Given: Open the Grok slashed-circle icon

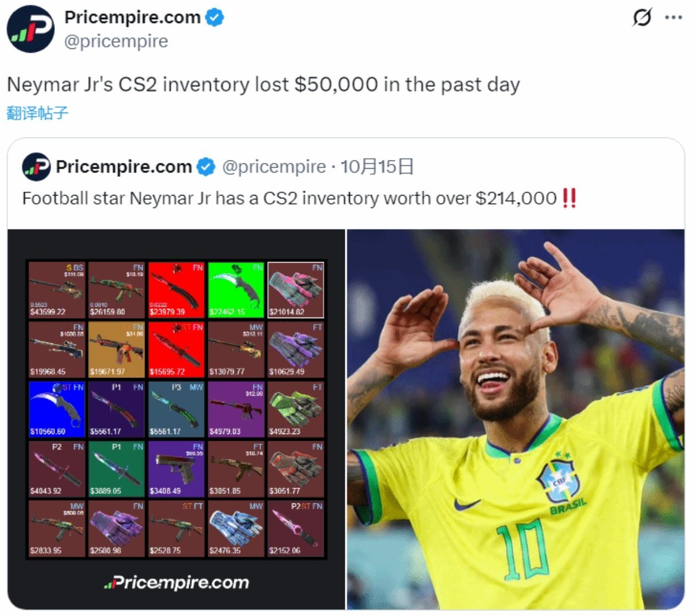Looking at the screenshot, I should [642, 18].
